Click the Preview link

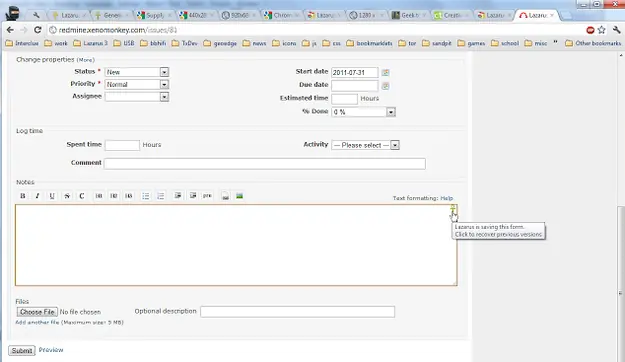[x=51, y=350]
